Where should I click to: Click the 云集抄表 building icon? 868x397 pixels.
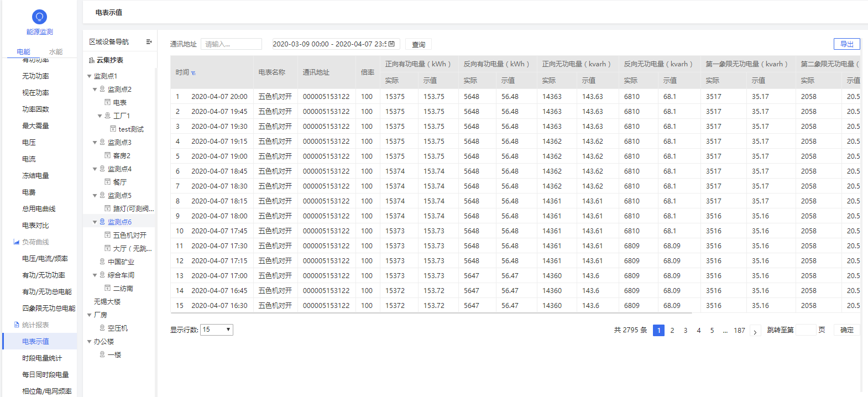(x=91, y=60)
